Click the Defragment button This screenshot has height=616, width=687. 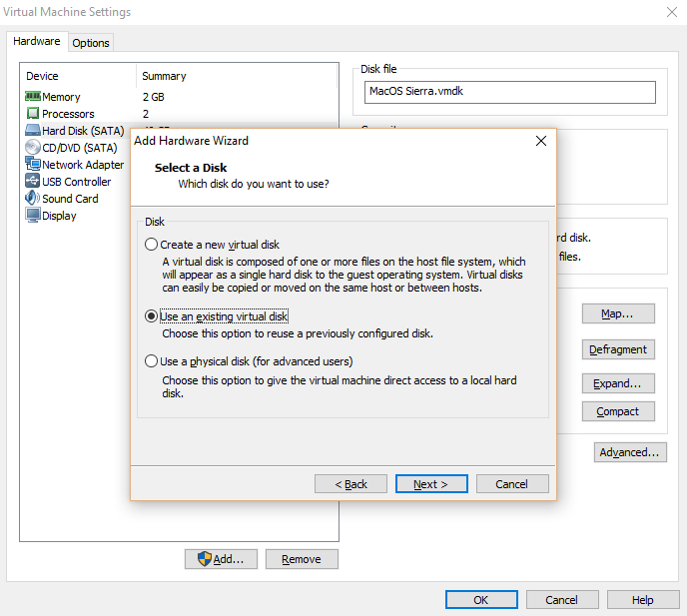point(618,349)
